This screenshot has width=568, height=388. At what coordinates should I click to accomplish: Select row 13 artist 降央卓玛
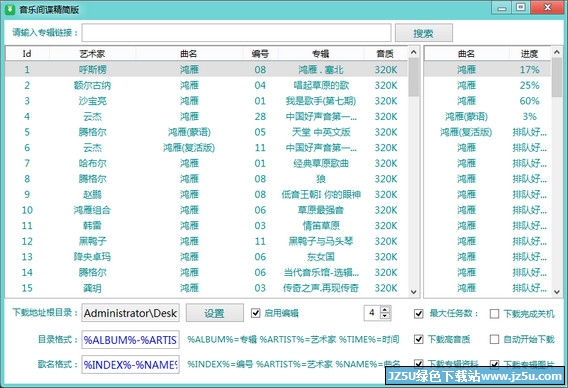(x=92, y=256)
